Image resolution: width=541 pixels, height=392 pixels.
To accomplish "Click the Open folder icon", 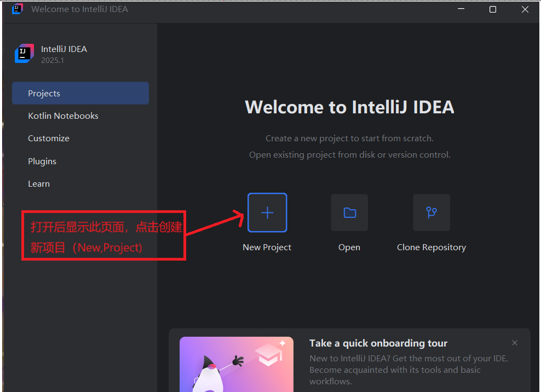I will click(349, 212).
